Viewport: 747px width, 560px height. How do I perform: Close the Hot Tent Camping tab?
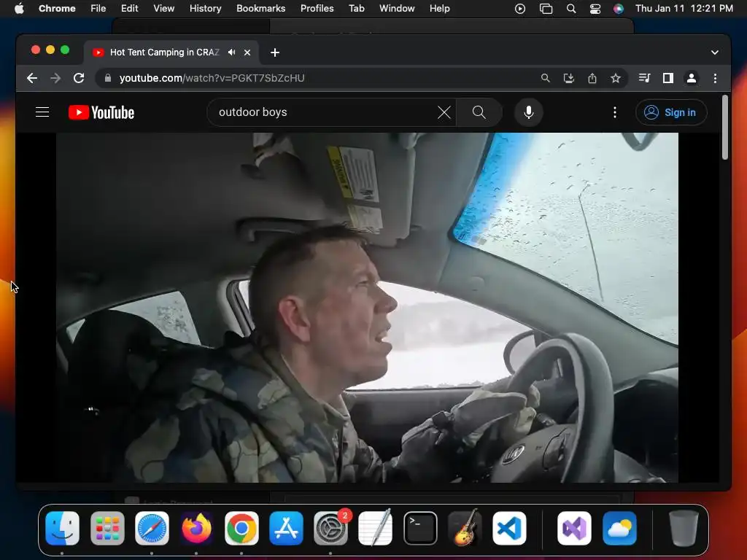click(247, 52)
